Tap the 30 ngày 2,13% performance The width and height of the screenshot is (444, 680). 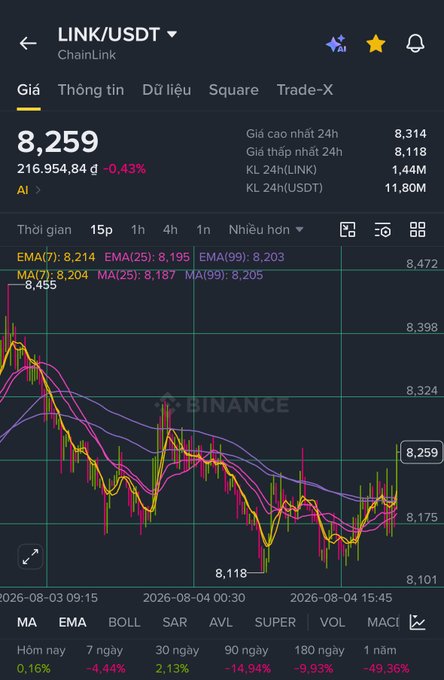[177, 659]
